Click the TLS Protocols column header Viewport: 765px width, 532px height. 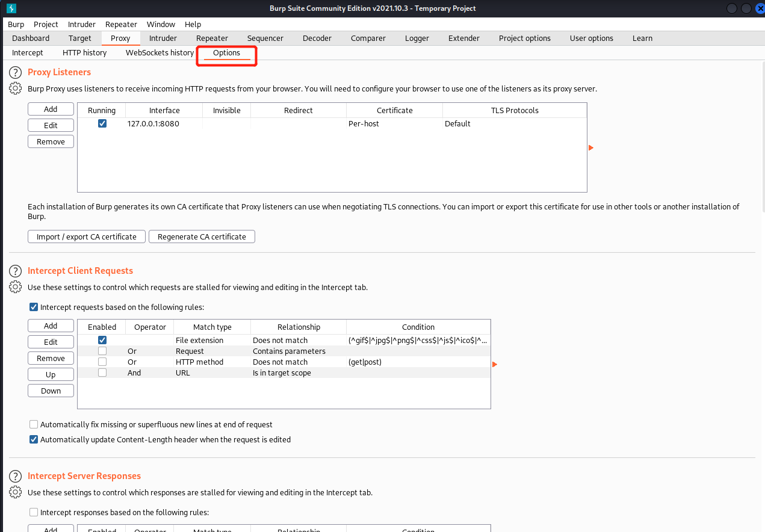pyautogui.click(x=515, y=110)
